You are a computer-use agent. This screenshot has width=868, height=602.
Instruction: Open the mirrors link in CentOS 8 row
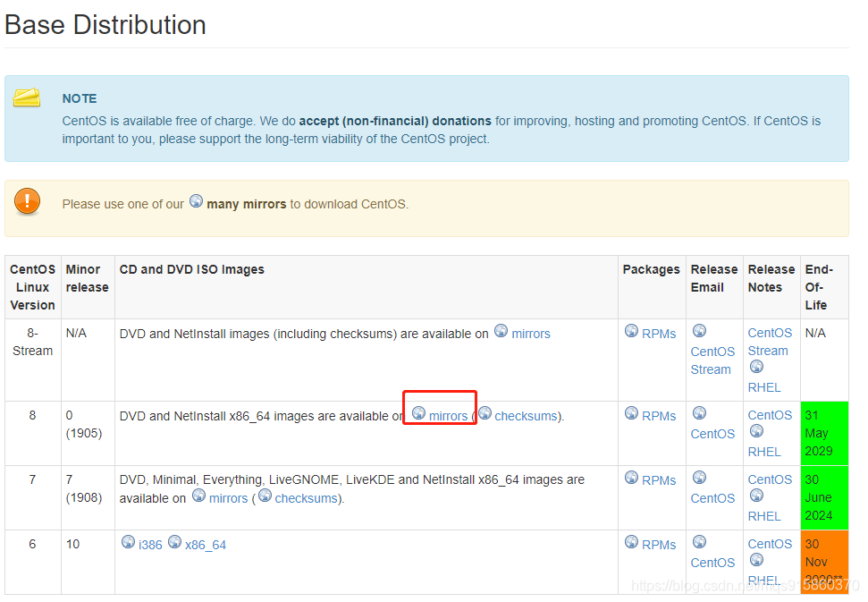[x=449, y=416]
